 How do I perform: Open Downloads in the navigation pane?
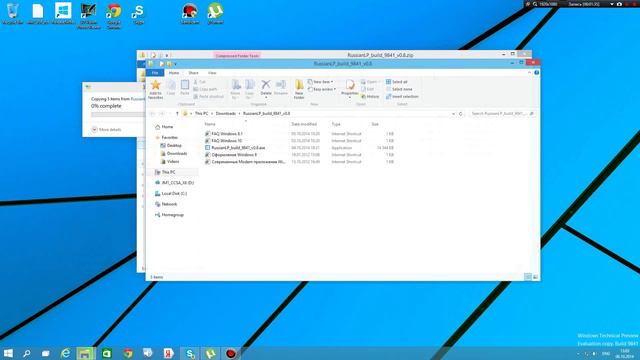click(177, 153)
